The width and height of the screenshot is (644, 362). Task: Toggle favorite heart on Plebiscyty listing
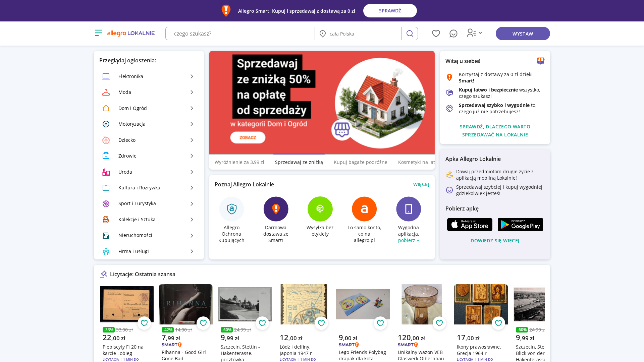pyautogui.click(x=144, y=323)
